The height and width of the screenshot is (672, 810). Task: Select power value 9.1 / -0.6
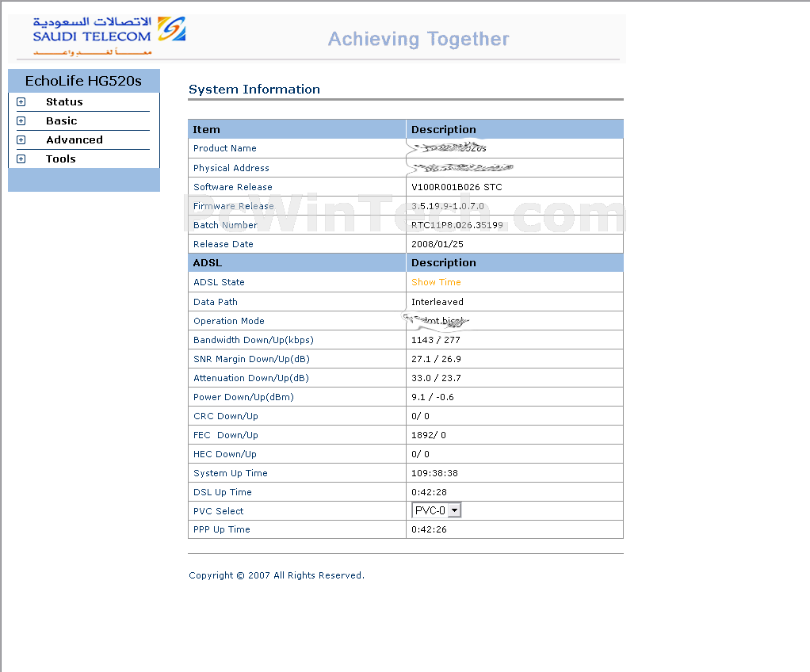coord(433,398)
